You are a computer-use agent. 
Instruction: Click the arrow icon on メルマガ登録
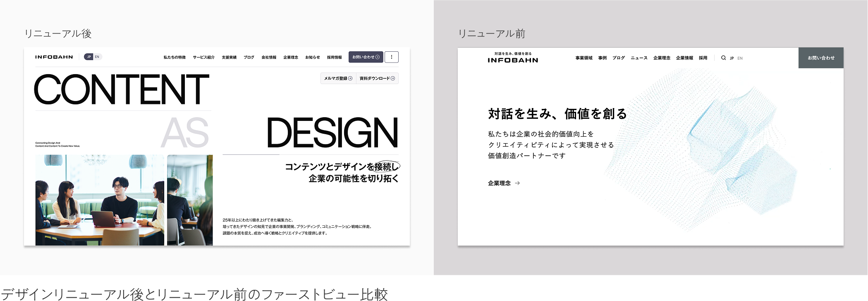coord(350,78)
